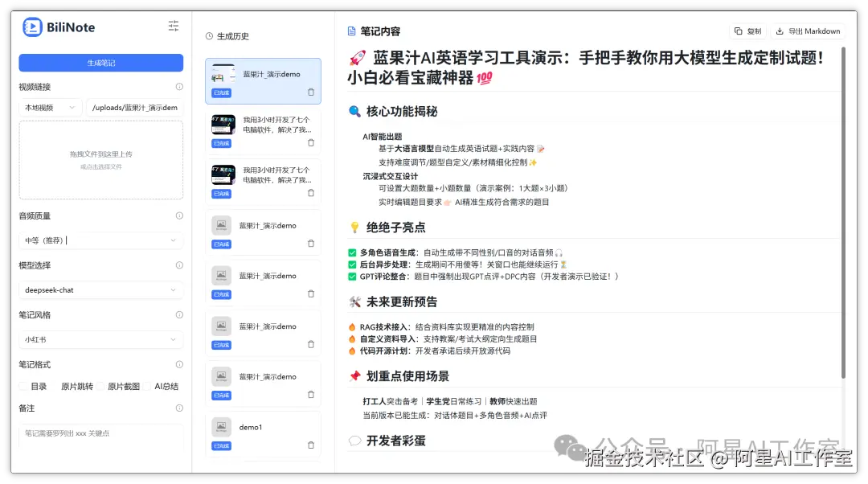Click the BiliNote logo icon
Image resolution: width=868 pixels, height=484 pixels.
pos(32,27)
